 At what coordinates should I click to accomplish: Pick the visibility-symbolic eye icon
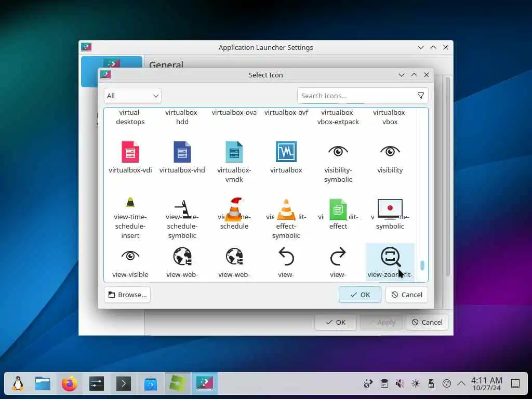(338, 151)
